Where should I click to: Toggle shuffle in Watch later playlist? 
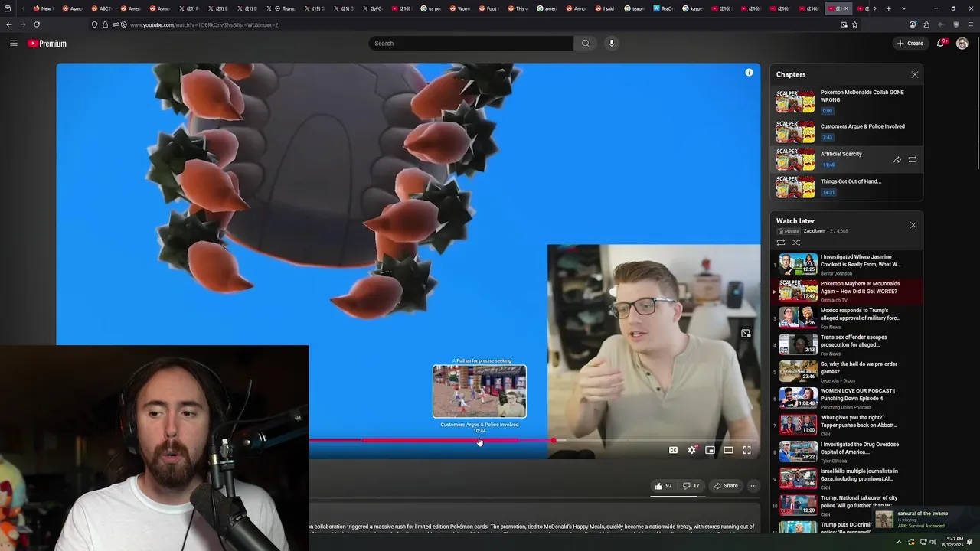(x=796, y=243)
